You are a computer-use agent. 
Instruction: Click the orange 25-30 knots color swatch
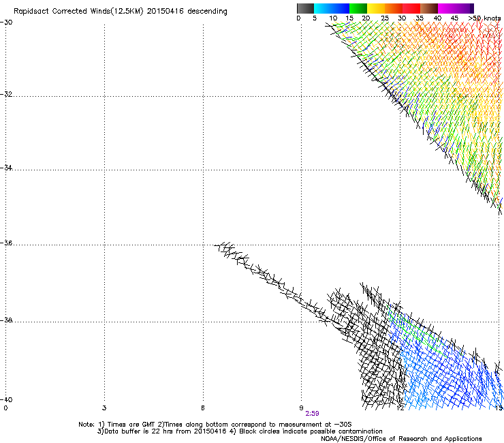(x=394, y=8)
